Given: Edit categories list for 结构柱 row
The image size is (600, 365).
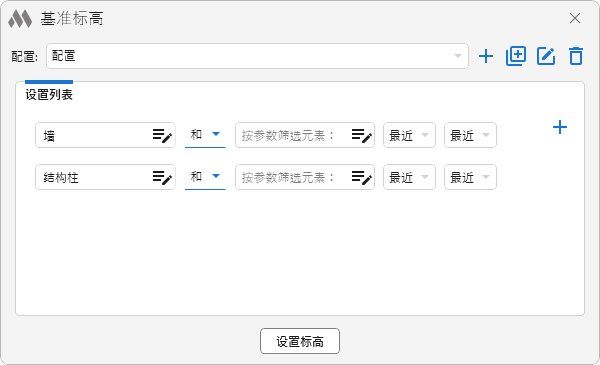Looking at the screenshot, I should [162, 178].
